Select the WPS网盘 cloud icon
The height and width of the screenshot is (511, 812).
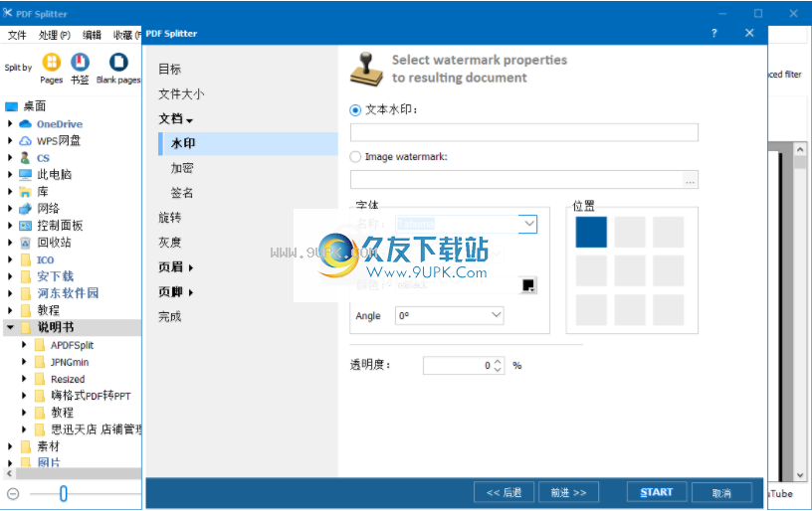tap(26, 141)
